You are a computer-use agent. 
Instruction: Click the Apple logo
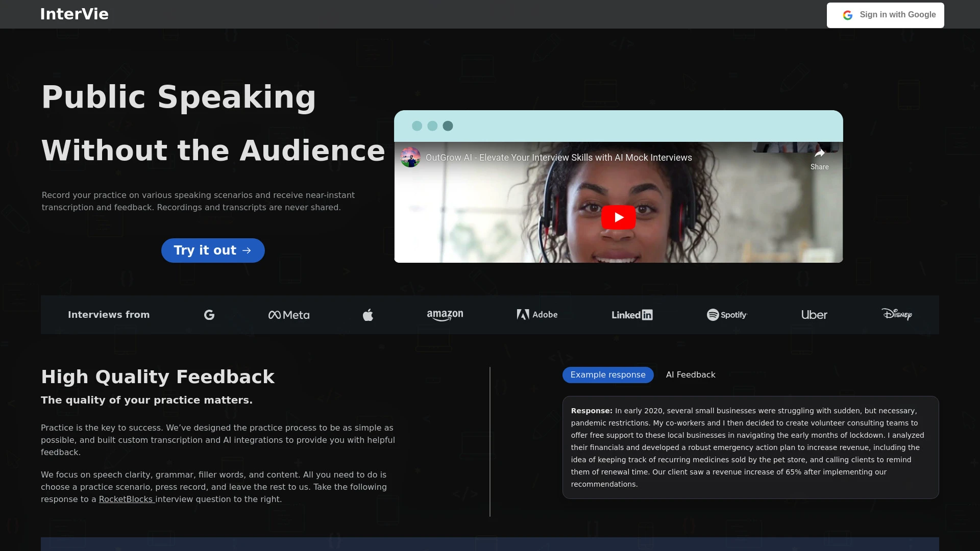coord(368,315)
